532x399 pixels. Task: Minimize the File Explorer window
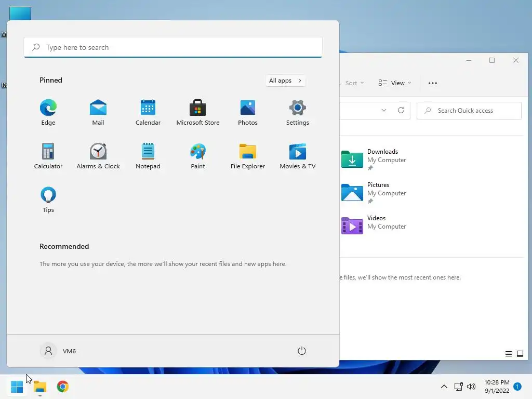pos(469,60)
